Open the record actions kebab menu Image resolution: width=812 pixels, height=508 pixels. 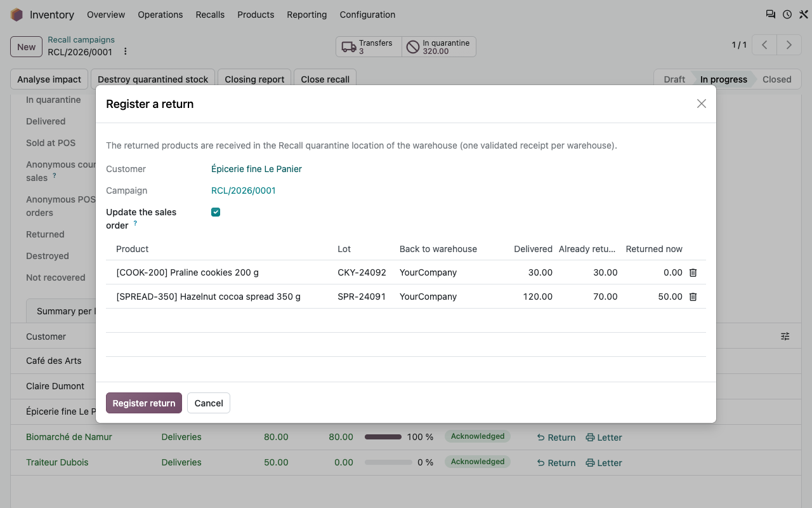(x=125, y=51)
